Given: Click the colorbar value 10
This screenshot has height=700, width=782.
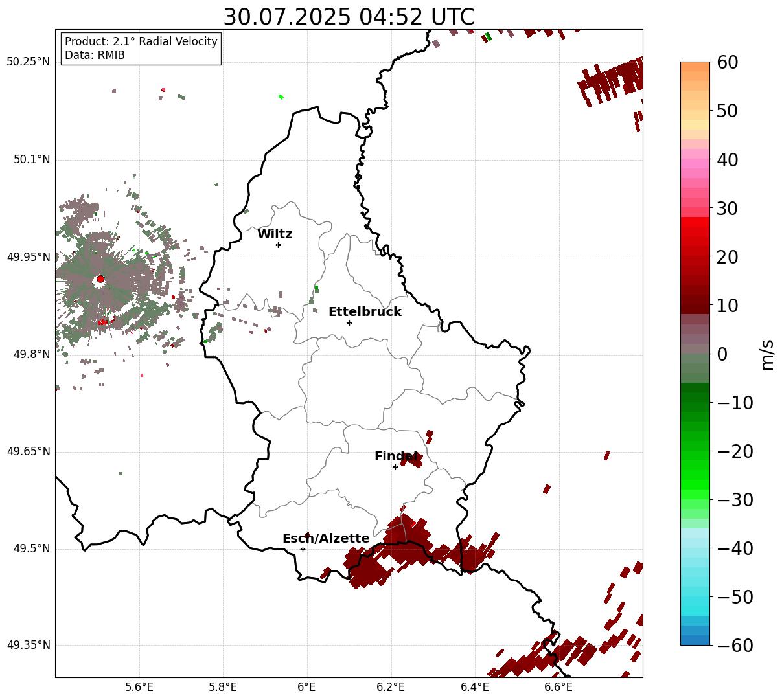Looking at the screenshot, I should 728,305.
